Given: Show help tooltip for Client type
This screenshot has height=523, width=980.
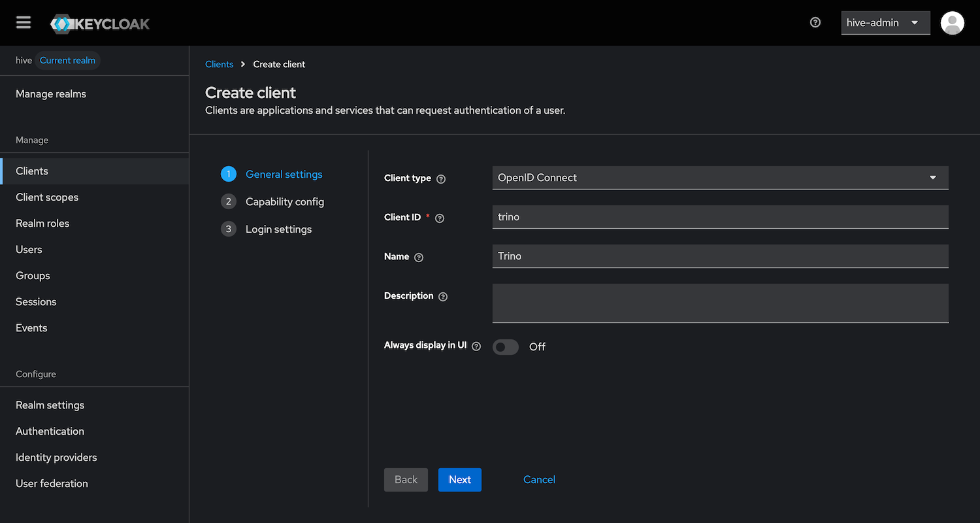Looking at the screenshot, I should click(x=441, y=179).
